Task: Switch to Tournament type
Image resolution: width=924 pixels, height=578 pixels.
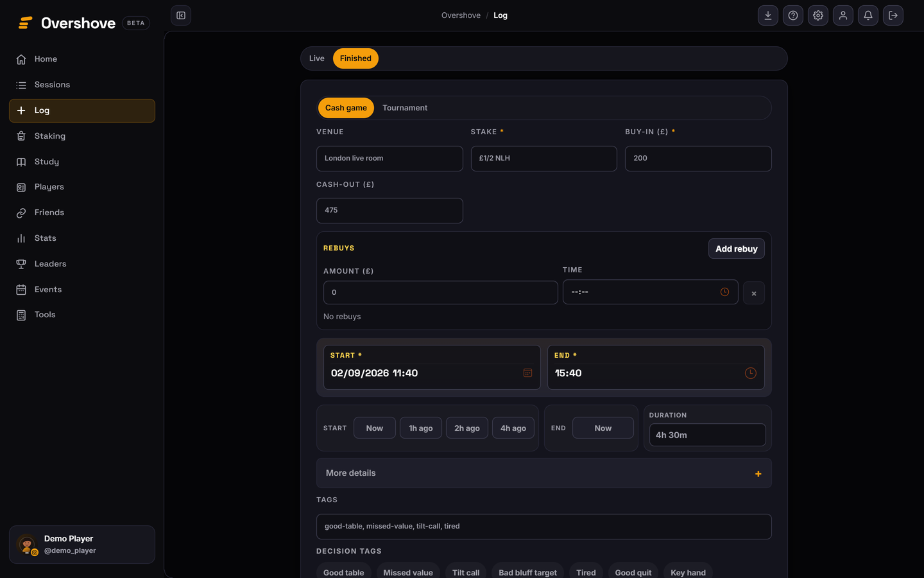Action: [405, 108]
